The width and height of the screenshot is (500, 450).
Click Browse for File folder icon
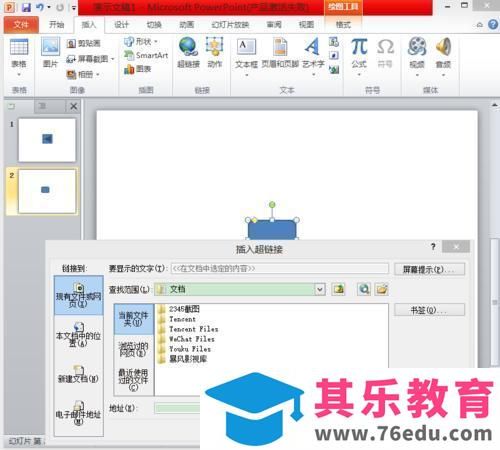(x=381, y=289)
